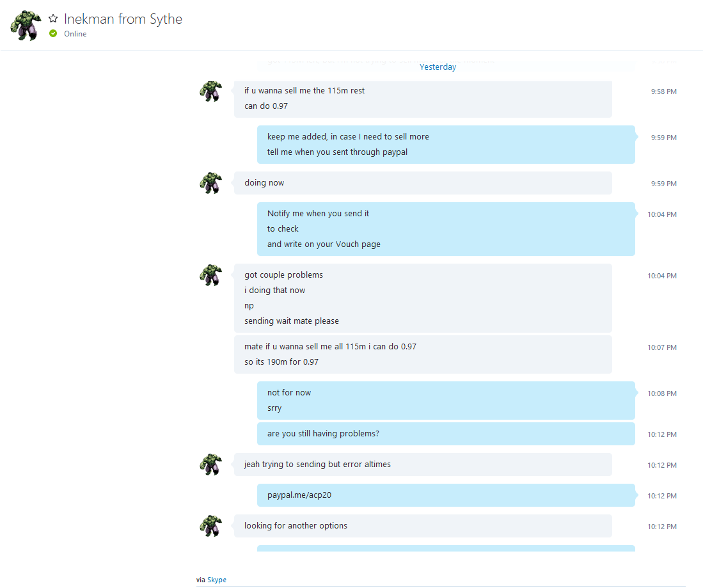Click the Hulk avatar beside 'doing now' message

click(210, 183)
